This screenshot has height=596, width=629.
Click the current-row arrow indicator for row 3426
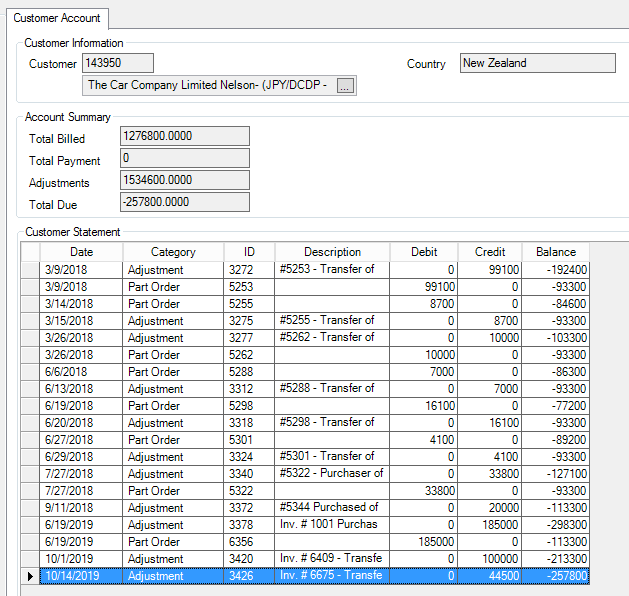(30, 576)
